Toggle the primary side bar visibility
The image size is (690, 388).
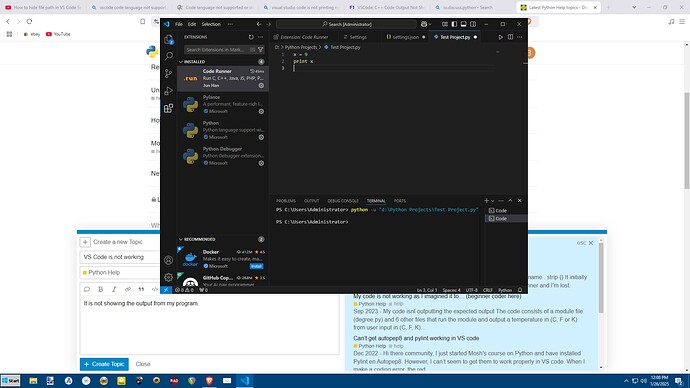click(454, 24)
